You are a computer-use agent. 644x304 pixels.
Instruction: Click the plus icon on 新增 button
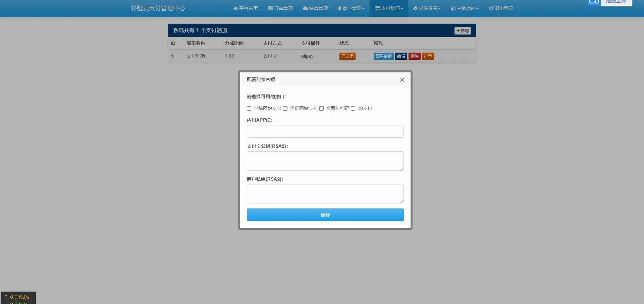coord(459,31)
